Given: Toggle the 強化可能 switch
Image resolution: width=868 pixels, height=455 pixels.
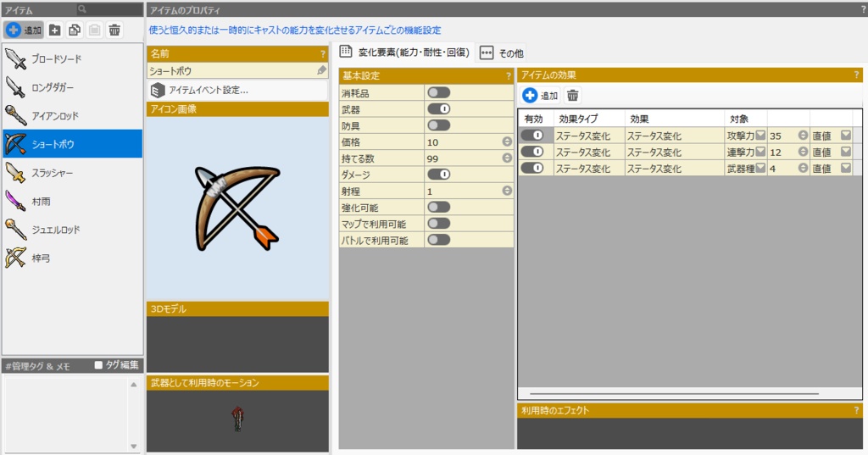Looking at the screenshot, I should [438, 207].
